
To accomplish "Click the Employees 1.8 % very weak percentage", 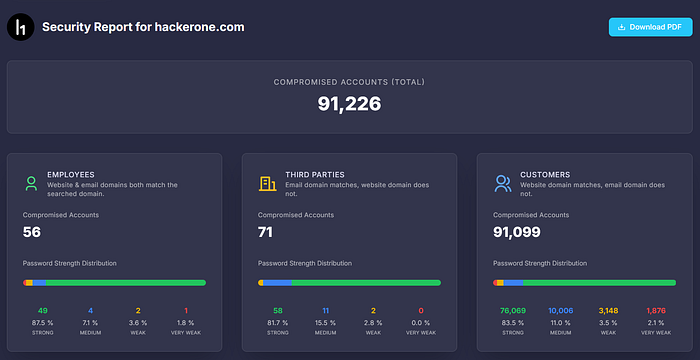I will 186,322.
